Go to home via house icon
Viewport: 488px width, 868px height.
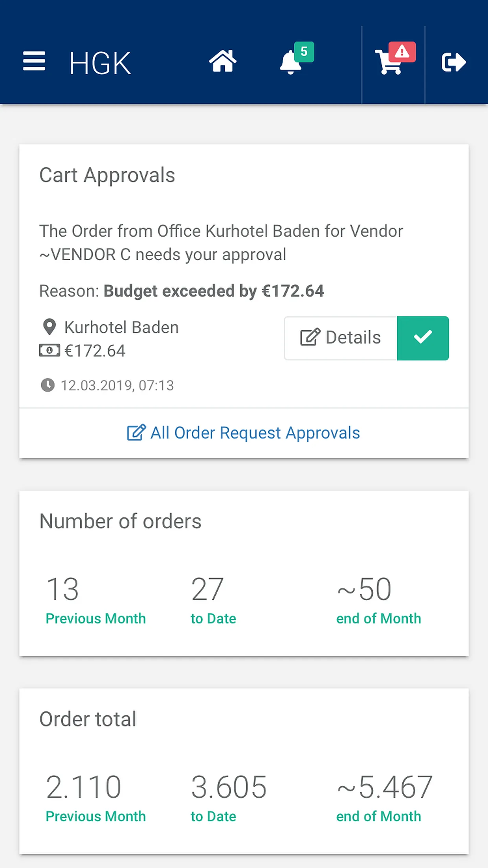click(x=223, y=61)
